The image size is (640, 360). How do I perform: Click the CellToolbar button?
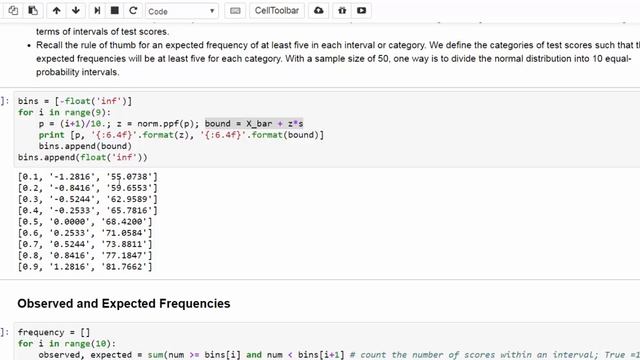point(277,11)
